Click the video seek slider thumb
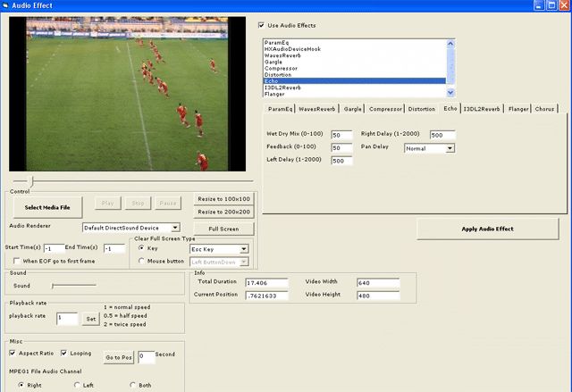The image size is (572, 392). click(x=32, y=181)
